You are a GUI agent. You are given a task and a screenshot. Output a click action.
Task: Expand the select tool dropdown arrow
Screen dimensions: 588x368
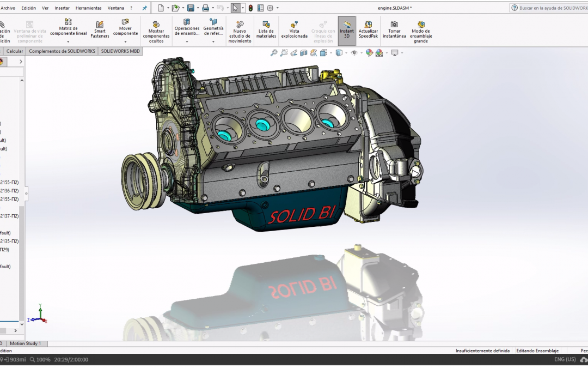pos(243,8)
